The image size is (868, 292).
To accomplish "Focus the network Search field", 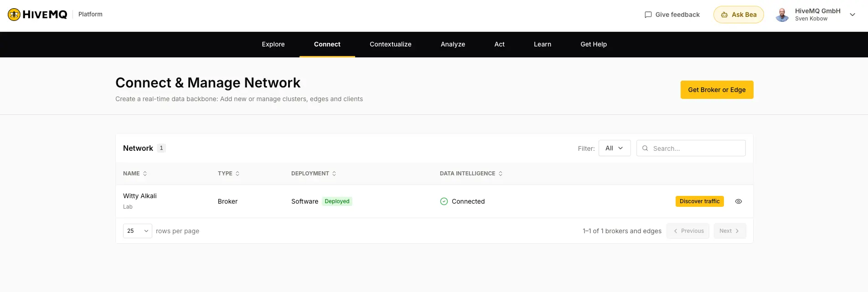I will pyautogui.click(x=691, y=148).
